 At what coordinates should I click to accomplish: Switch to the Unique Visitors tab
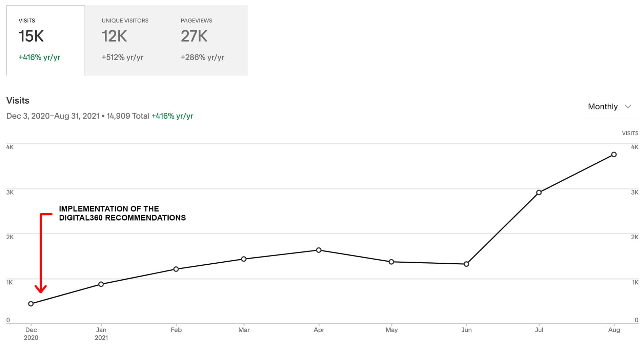(x=125, y=40)
